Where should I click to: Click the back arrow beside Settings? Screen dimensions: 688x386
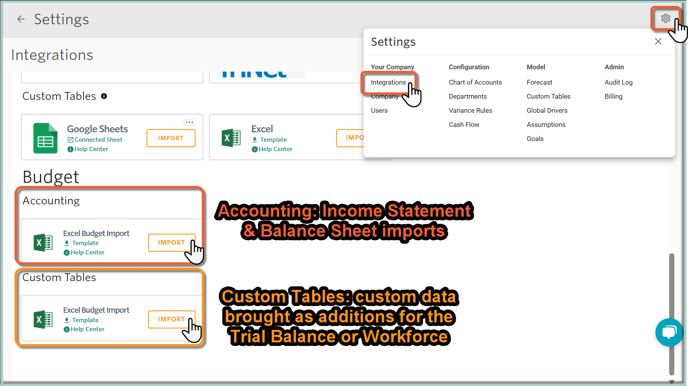(x=21, y=19)
